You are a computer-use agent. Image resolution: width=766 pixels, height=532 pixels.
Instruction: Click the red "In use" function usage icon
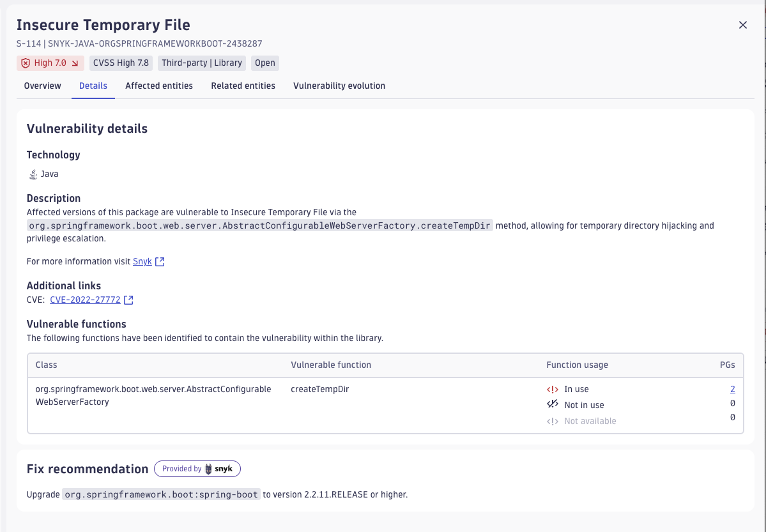point(552,389)
